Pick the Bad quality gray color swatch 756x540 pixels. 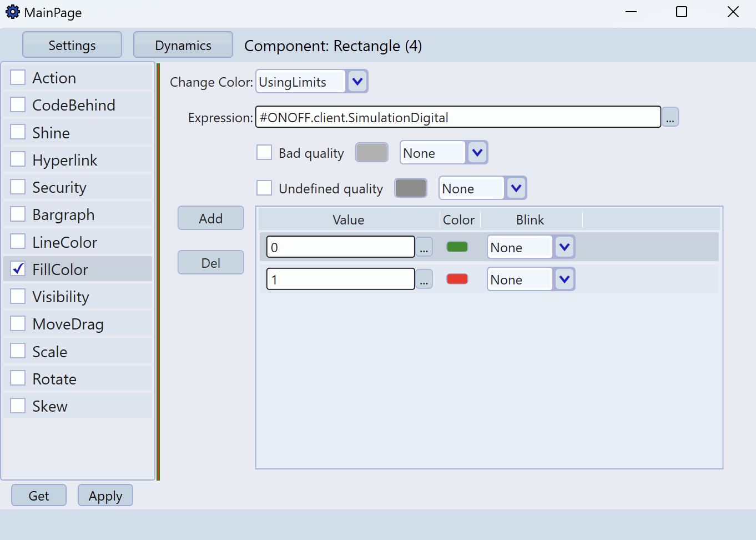372,153
